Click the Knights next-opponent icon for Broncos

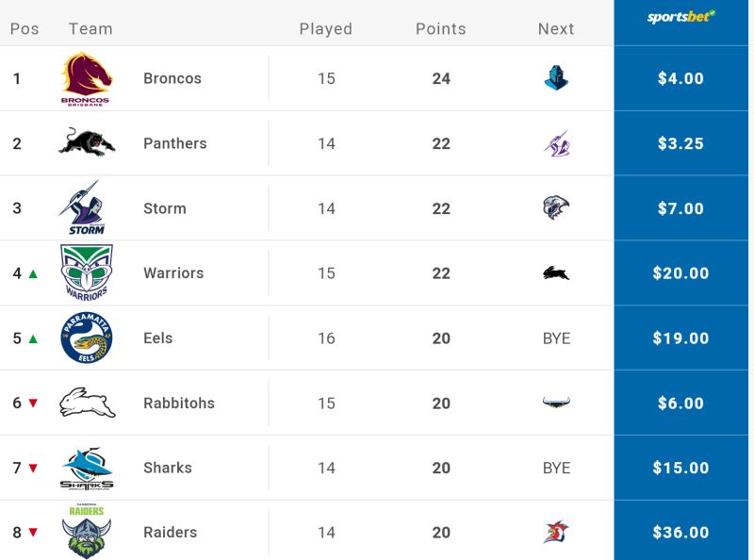pyautogui.click(x=556, y=78)
